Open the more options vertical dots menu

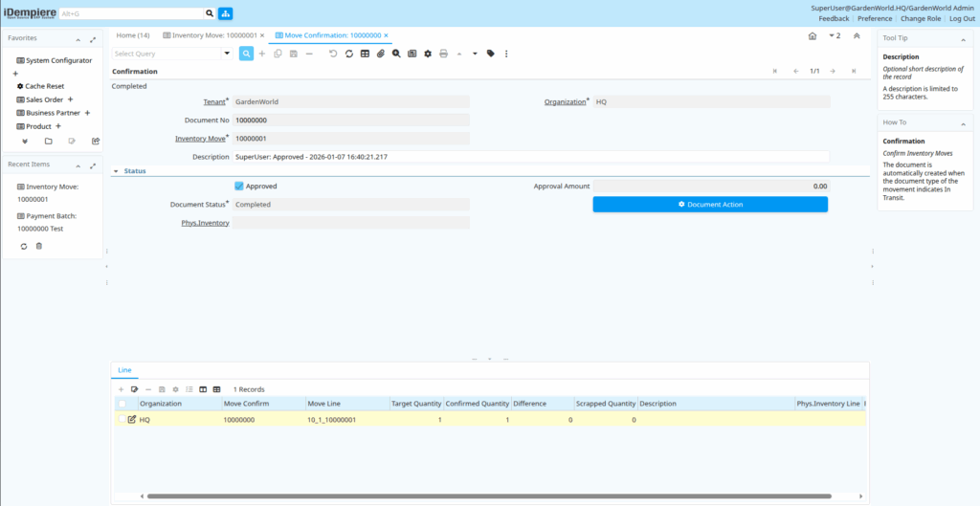coord(506,54)
